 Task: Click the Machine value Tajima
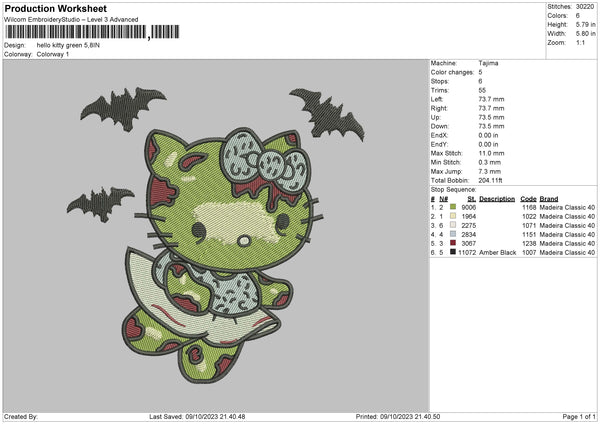tap(488, 63)
